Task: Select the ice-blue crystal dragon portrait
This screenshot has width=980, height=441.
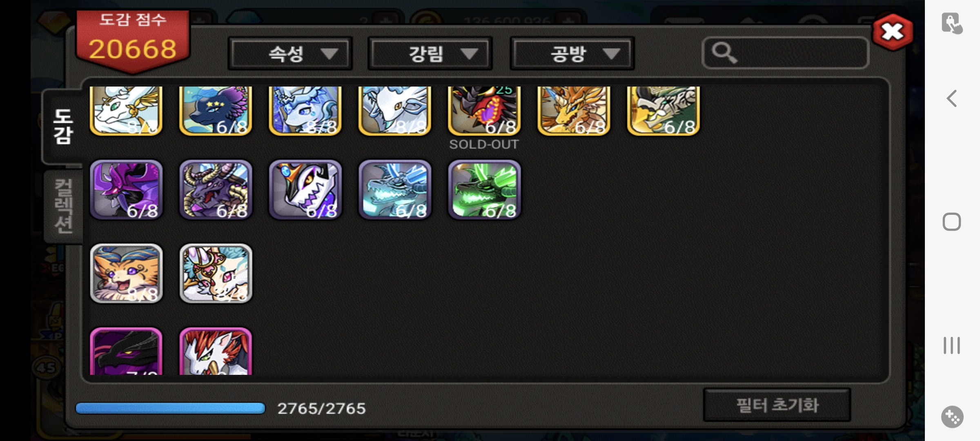Action: [x=395, y=189]
